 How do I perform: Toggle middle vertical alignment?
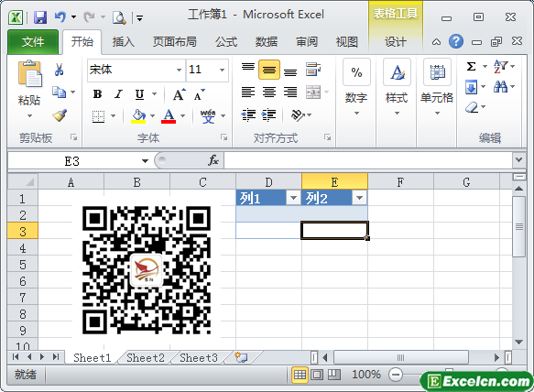pos(269,70)
